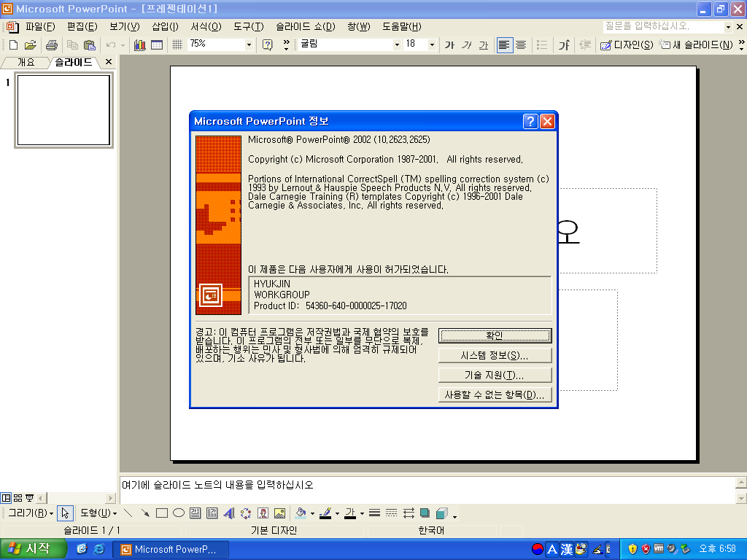Open the 그리기(R) draw menu
The image size is (747, 560).
[31, 513]
